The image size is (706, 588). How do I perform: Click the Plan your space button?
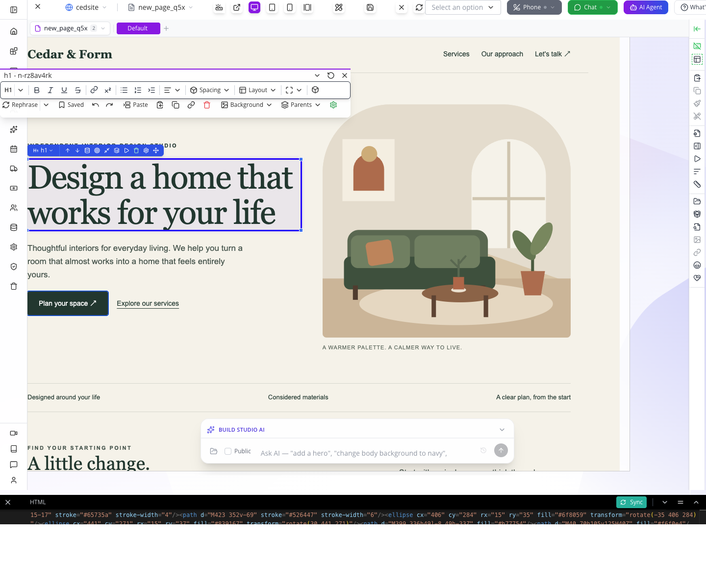click(x=68, y=303)
